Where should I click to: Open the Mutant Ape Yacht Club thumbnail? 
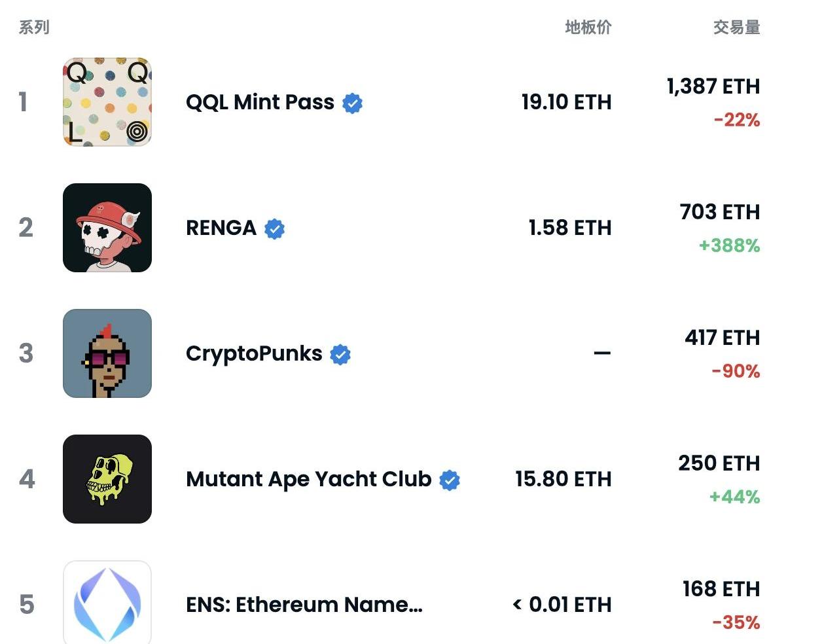point(107,479)
